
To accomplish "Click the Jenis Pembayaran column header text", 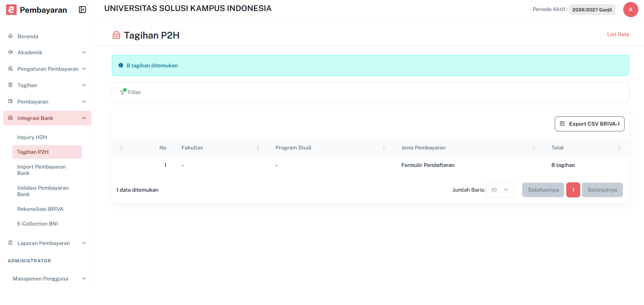I will pos(423,147).
